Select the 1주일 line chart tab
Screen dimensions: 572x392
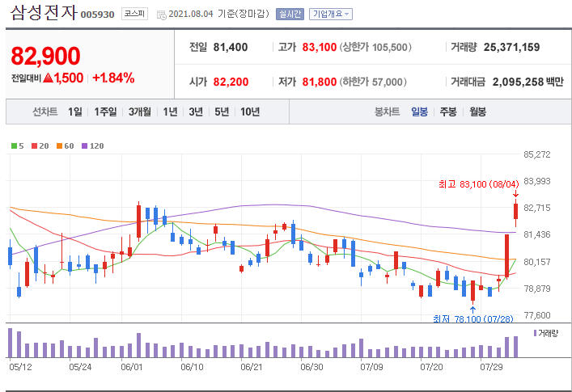pos(105,112)
